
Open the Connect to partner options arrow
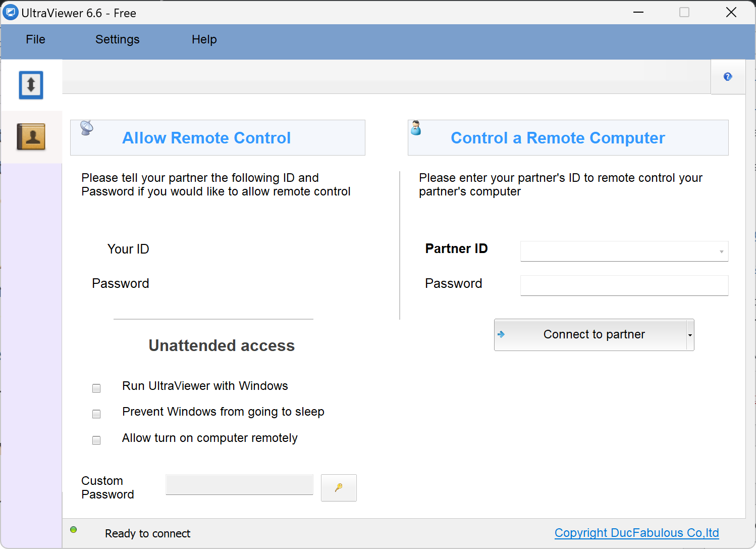[690, 335]
